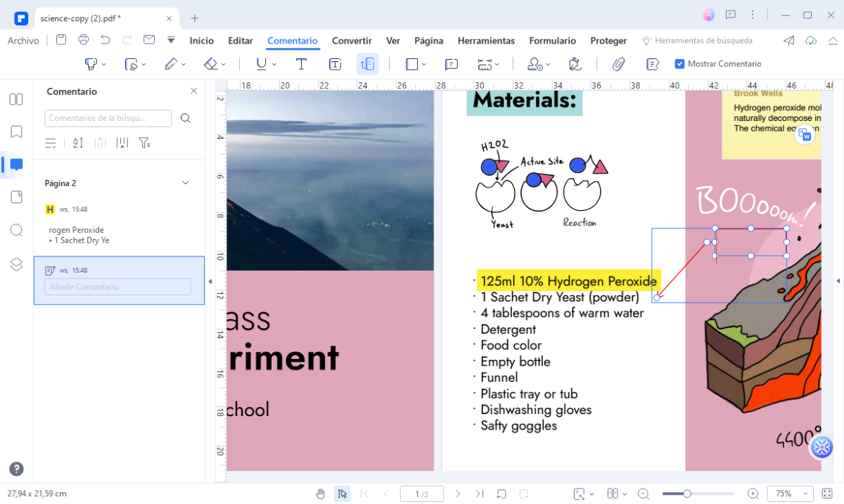Open the Archivo menu
The height and width of the screenshot is (504, 844).
[23, 41]
